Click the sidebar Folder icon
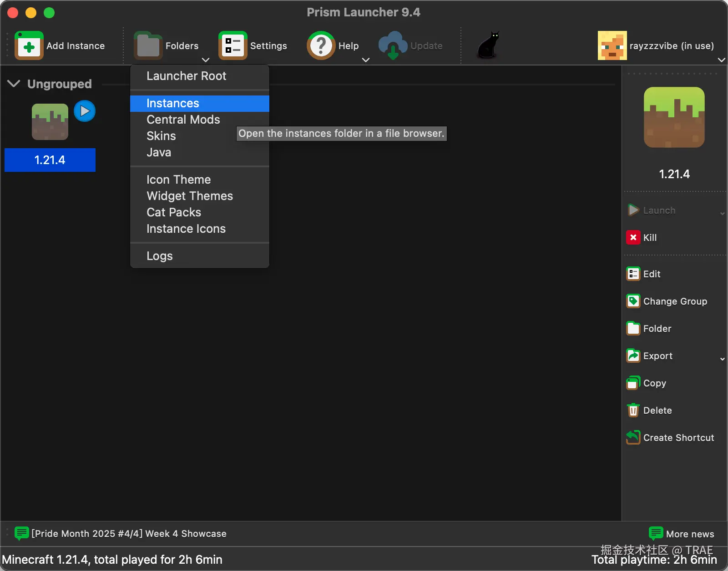The image size is (728, 571). point(633,328)
